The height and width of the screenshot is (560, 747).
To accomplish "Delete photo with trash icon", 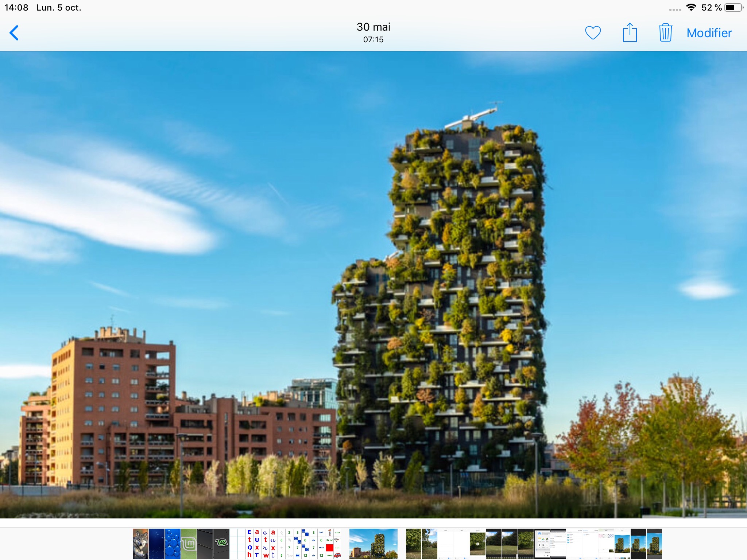I will [x=665, y=33].
